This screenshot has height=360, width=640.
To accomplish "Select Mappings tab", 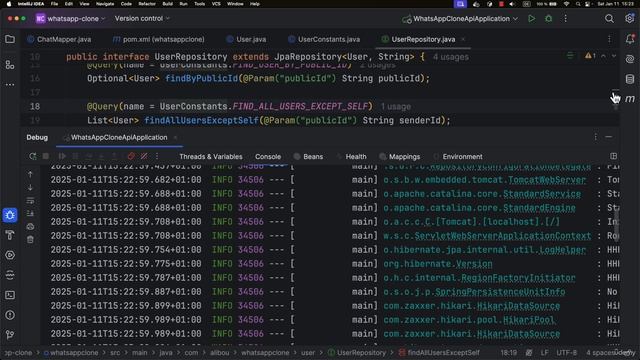I will tap(400, 157).
